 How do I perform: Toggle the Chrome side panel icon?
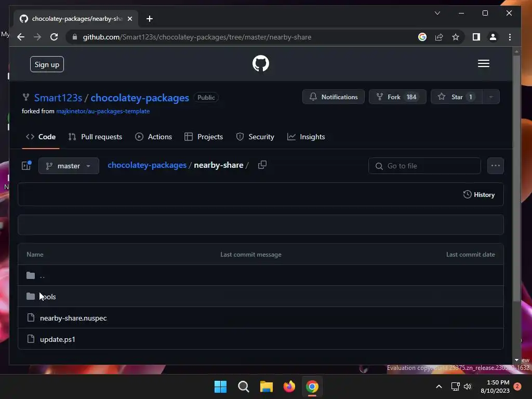(476, 37)
